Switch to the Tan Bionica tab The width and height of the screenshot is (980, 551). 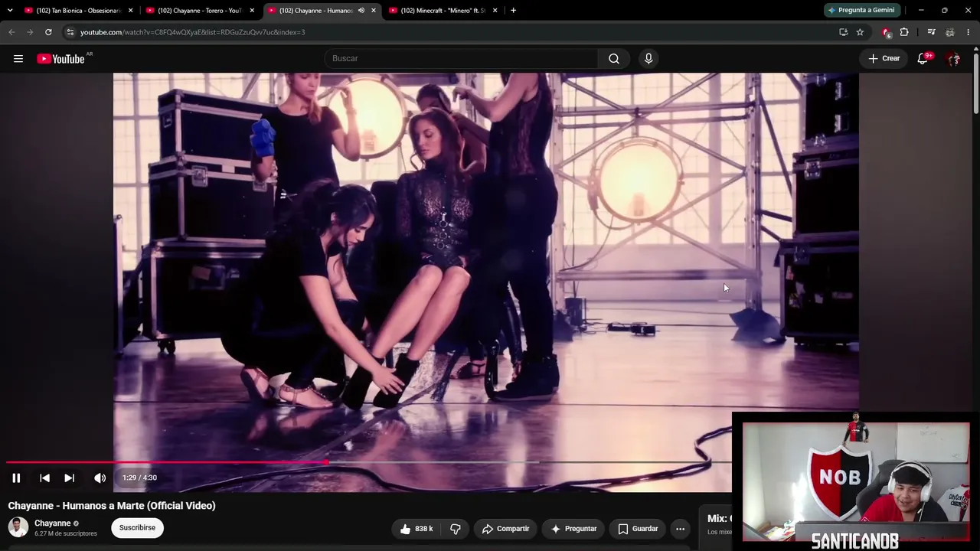[79, 11]
